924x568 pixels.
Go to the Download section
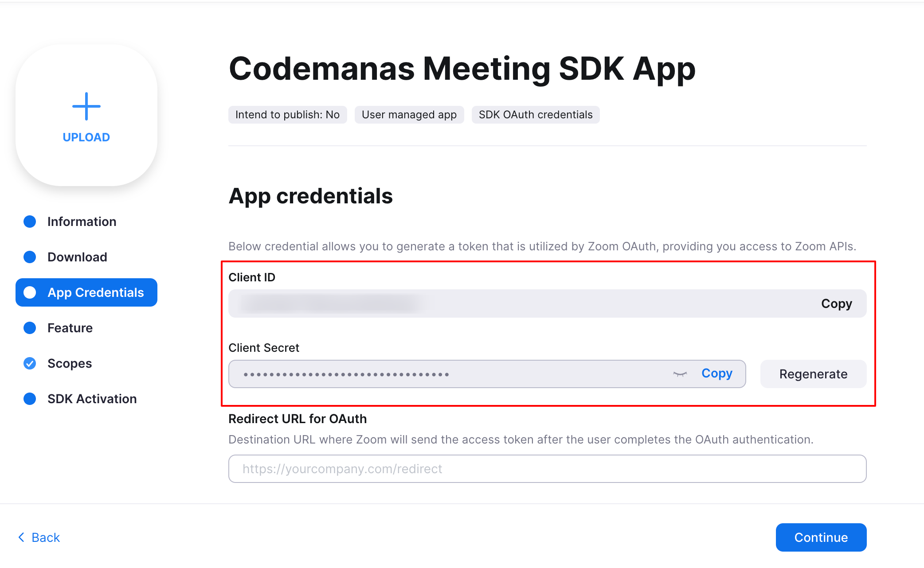(77, 257)
